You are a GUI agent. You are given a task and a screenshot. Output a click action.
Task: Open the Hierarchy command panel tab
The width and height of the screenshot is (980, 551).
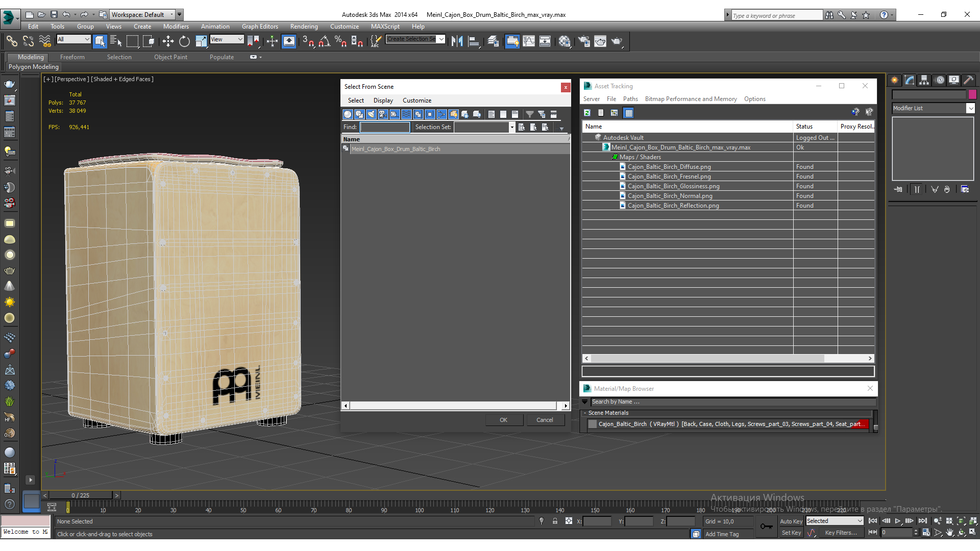[x=924, y=80]
